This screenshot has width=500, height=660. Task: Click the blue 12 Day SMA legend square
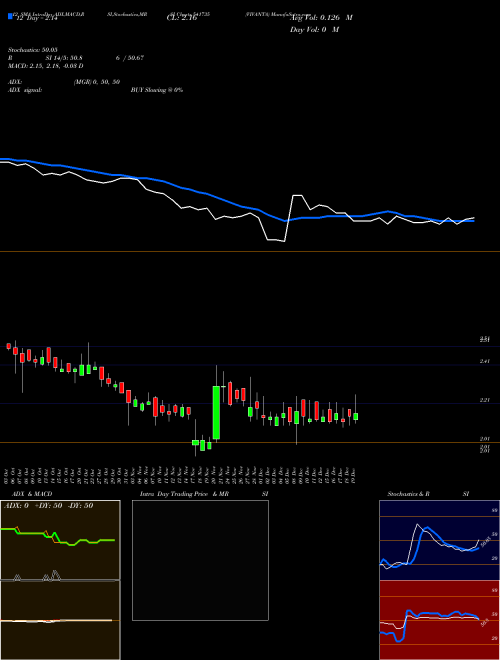click(11, 16)
